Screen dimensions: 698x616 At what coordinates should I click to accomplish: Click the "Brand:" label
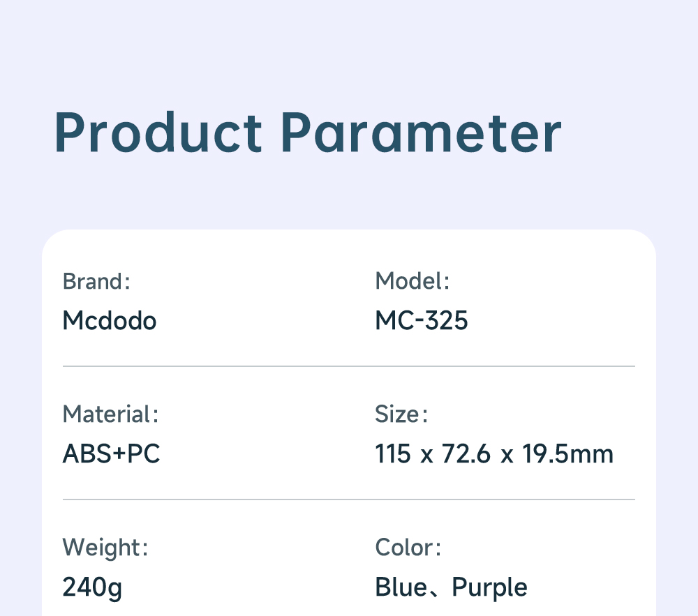(x=96, y=281)
